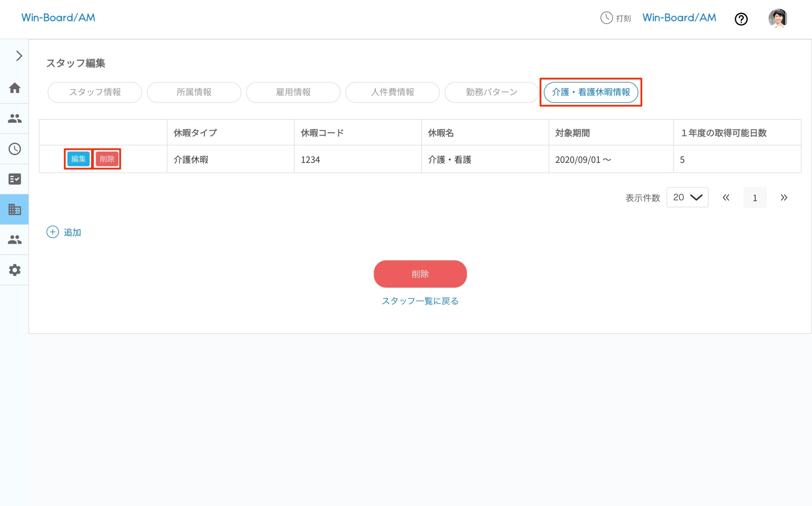Viewport: 812px width, 506px height.
Task: Switch to the 介護・看護休暇情報 tab
Action: pos(591,92)
